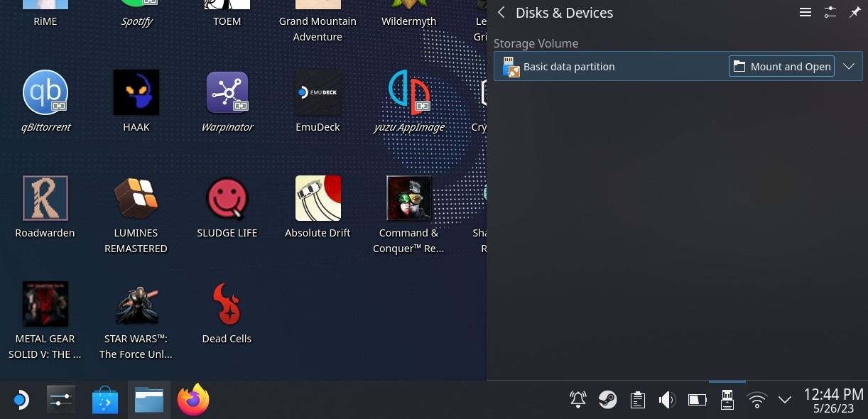Screen dimensions: 868x419
Task: Open the Steam tray icon
Action: tap(607, 400)
